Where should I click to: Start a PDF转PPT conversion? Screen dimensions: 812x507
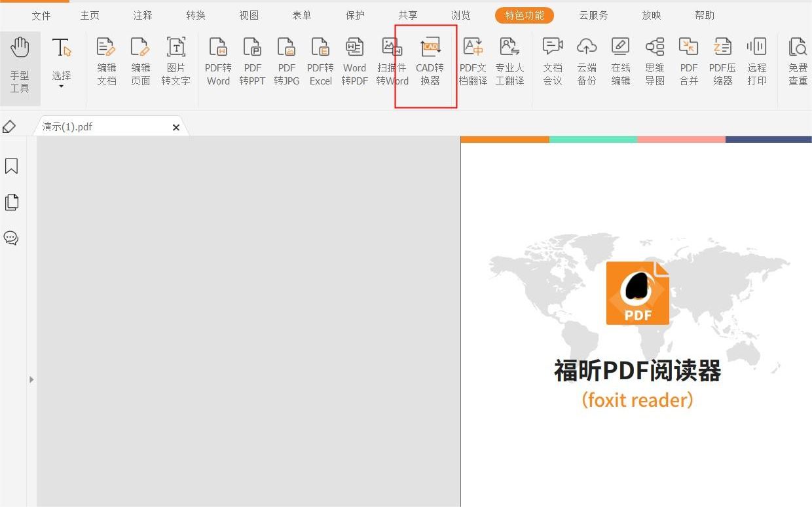(252, 62)
